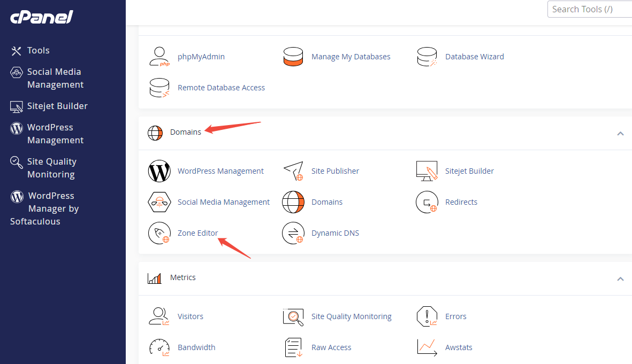The height and width of the screenshot is (364, 632).
Task: Open Sitejet Builder link in Domains
Action: tap(469, 171)
